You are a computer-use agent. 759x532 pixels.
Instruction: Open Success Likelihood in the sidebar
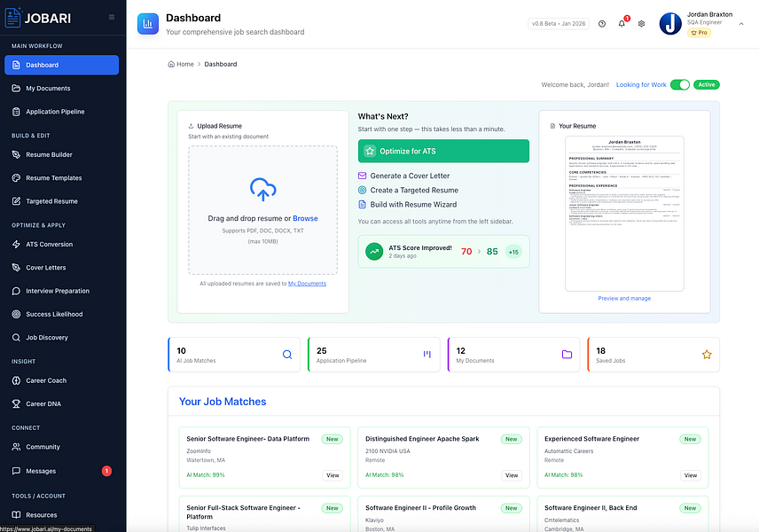[61, 314]
